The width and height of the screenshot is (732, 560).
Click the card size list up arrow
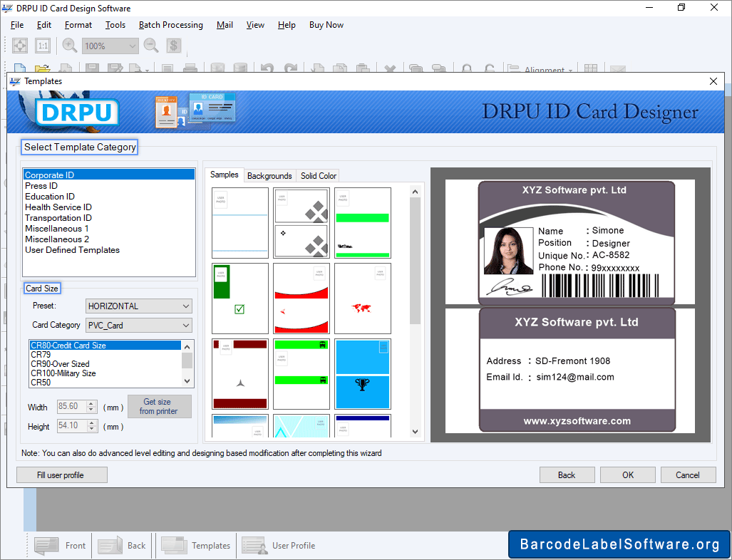pos(187,347)
